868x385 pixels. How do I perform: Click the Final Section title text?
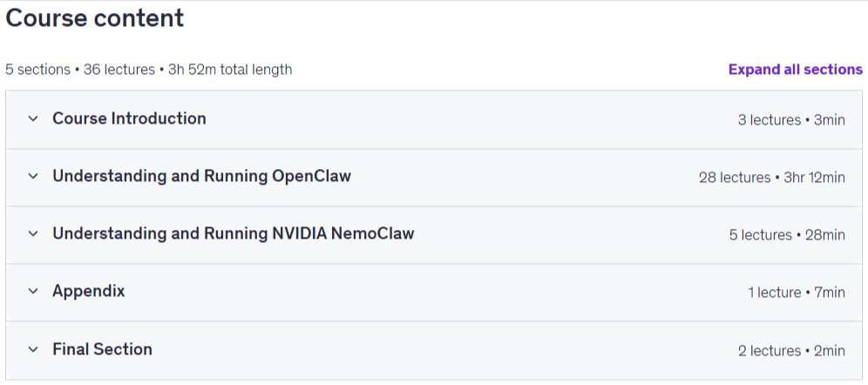103,349
